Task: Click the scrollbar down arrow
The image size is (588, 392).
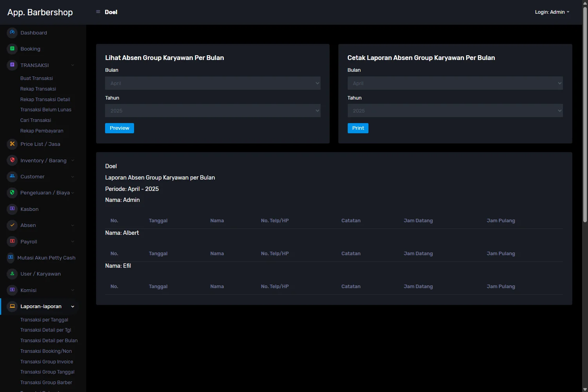Action: tap(585, 390)
